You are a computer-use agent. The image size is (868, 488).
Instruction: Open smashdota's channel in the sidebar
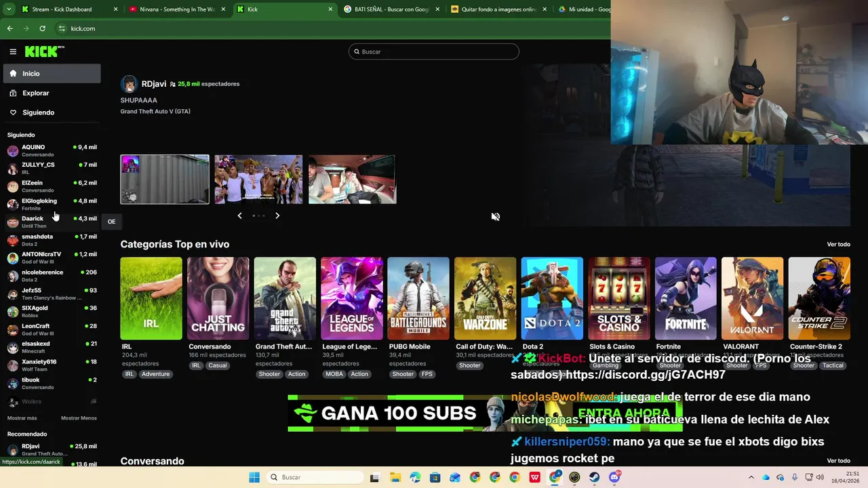coord(52,240)
